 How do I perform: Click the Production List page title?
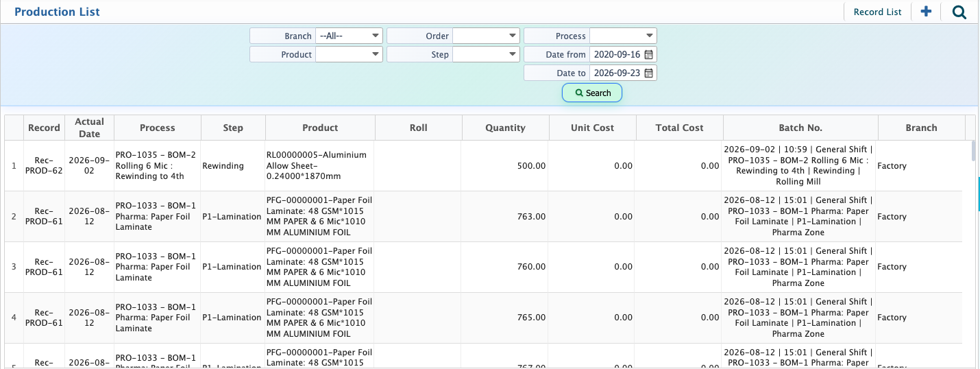click(57, 12)
